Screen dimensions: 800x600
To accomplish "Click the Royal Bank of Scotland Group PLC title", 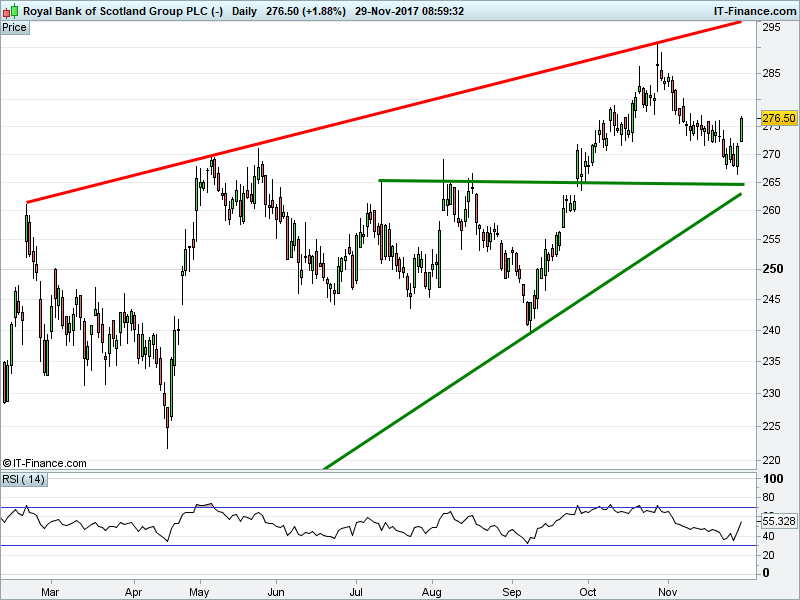I will (123, 11).
